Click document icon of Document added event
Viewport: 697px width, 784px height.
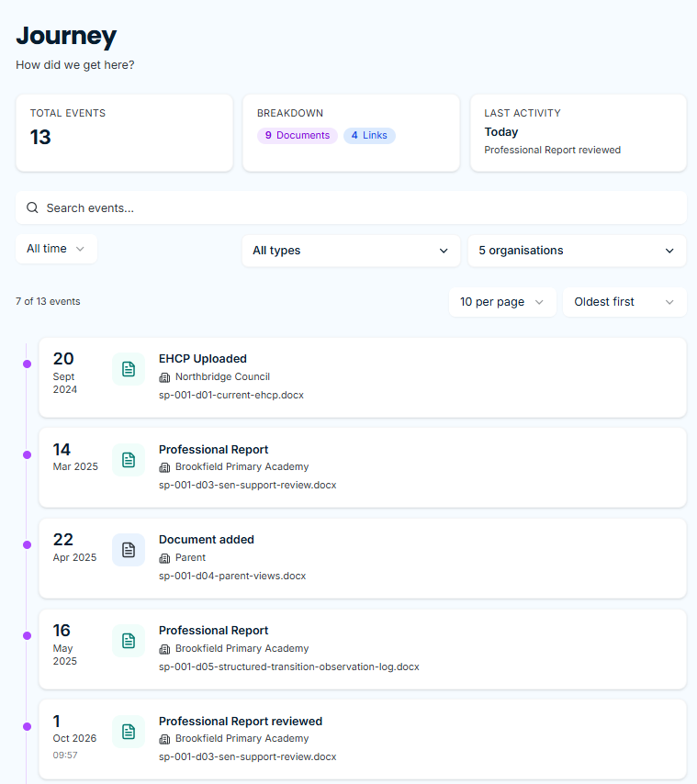pos(129,550)
